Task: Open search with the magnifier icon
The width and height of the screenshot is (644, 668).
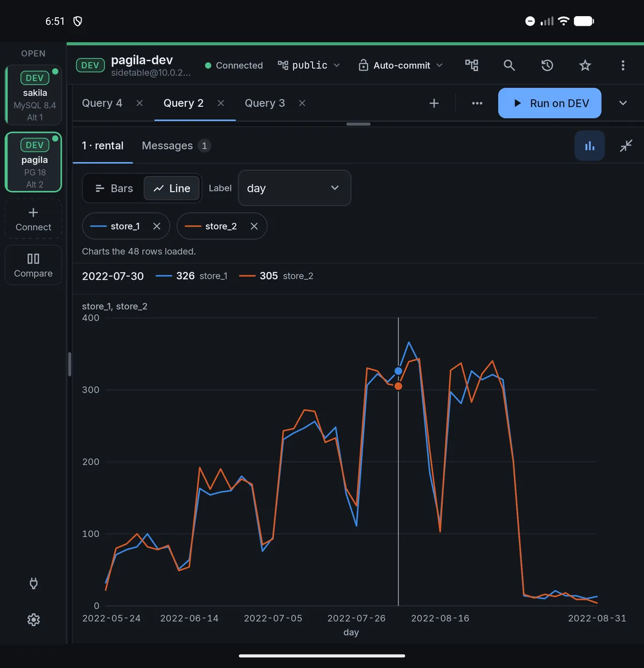Action: point(509,66)
